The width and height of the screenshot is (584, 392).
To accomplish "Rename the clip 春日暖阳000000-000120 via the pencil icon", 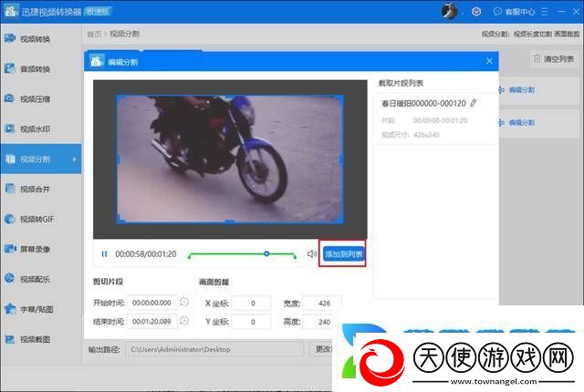I will (474, 103).
